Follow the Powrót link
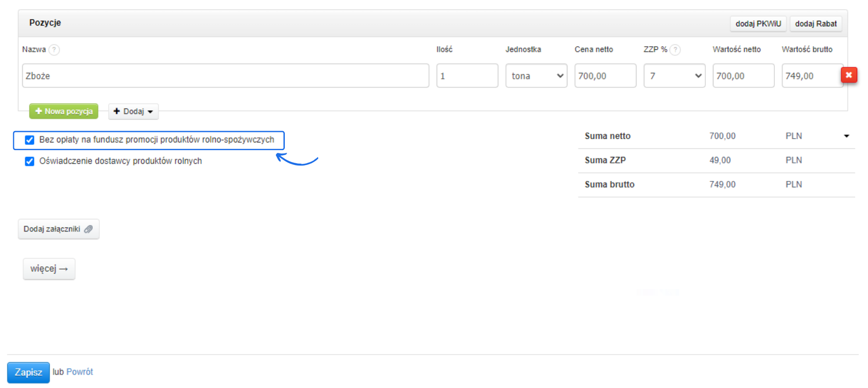 tap(80, 372)
